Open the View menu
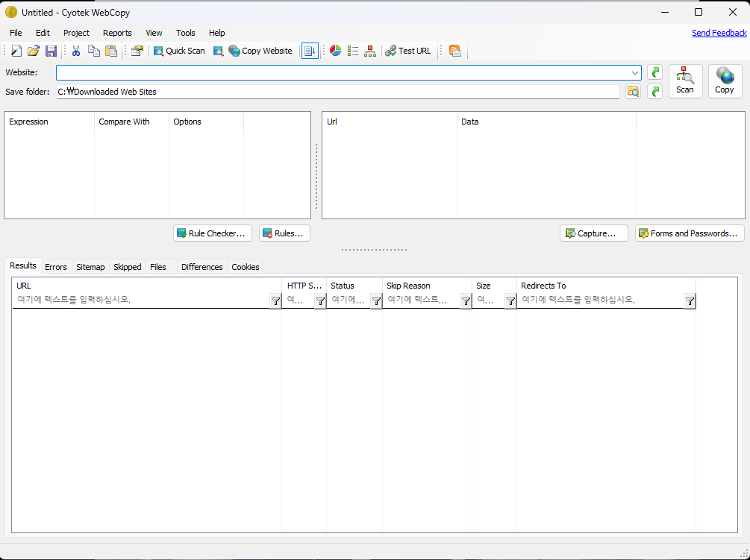Image resolution: width=750 pixels, height=560 pixels. click(x=154, y=33)
